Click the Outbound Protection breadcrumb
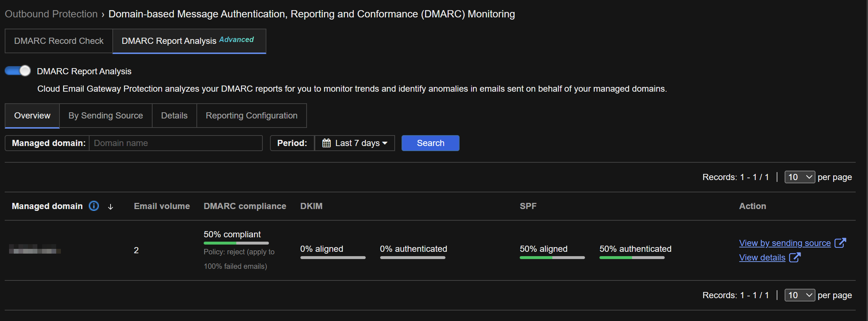The image size is (868, 321). (x=51, y=14)
